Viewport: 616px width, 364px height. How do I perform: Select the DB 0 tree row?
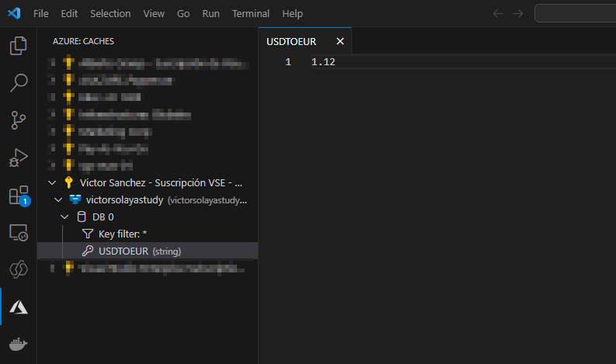click(x=148, y=217)
